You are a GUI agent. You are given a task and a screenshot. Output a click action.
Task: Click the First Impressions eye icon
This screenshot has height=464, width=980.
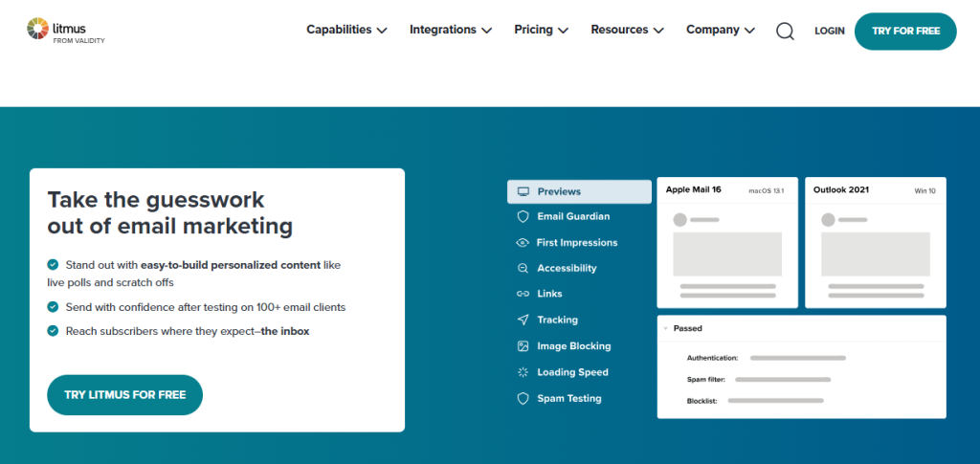pyautogui.click(x=523, y=243)
